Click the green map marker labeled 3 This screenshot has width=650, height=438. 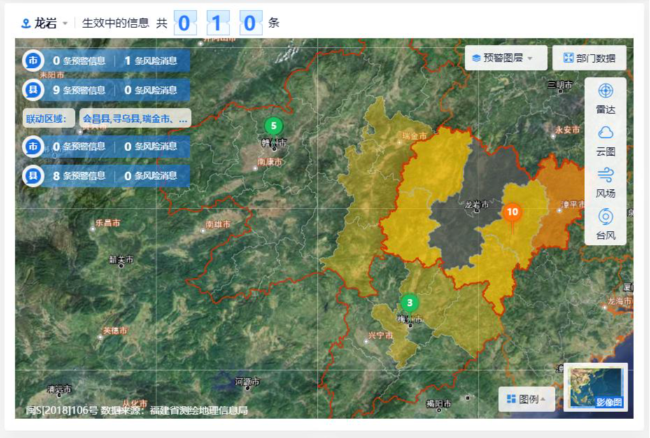tap(410, 305)
